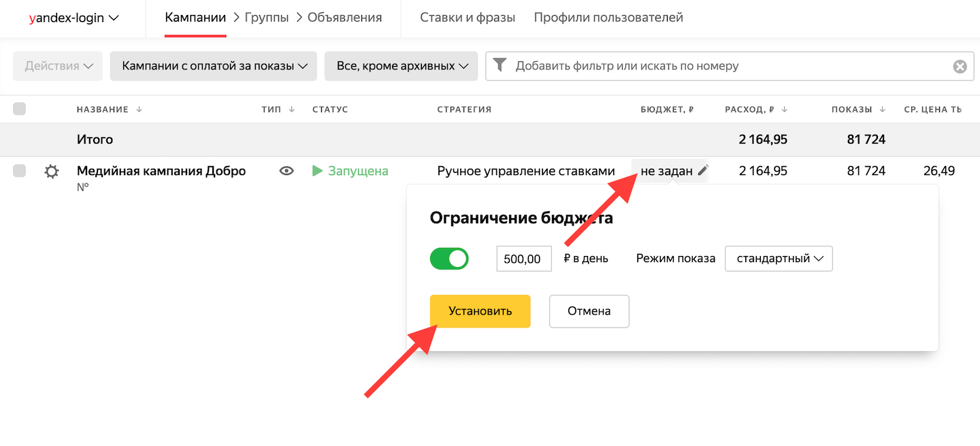Click the daily budget field showing 500,00
Image resolution: width=980 pixels, height=446 pixels.
pyautogui.click(x=524, y=259)
